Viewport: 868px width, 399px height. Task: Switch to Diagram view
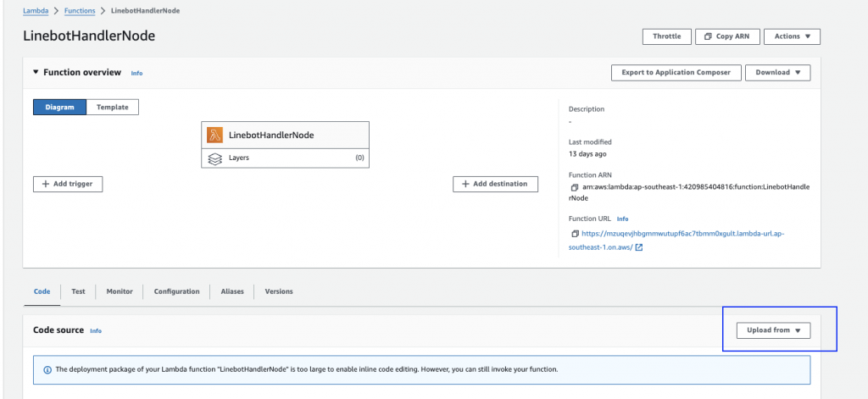click(59, 108)
